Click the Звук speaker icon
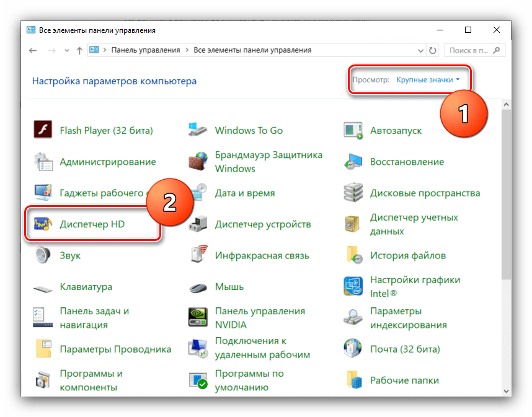Image resolution: width=532 pixels, height=417 pixels. point(43,255)
